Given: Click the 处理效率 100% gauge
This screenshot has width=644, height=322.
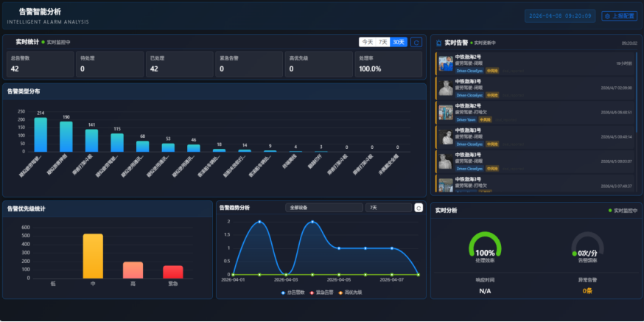Looking at the screenshot, I should (x=484, y=246).
